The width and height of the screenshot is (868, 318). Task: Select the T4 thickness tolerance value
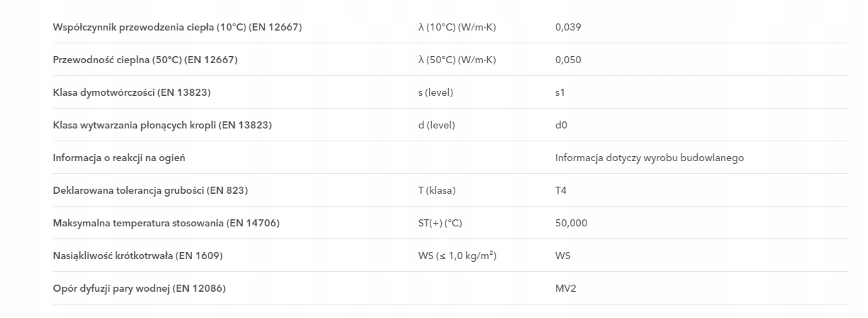561,190
